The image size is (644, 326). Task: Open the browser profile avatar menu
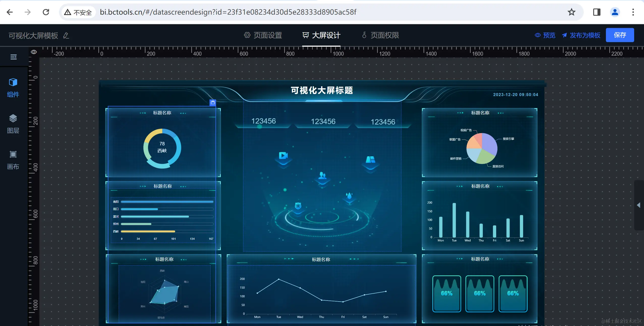(615, 12)
